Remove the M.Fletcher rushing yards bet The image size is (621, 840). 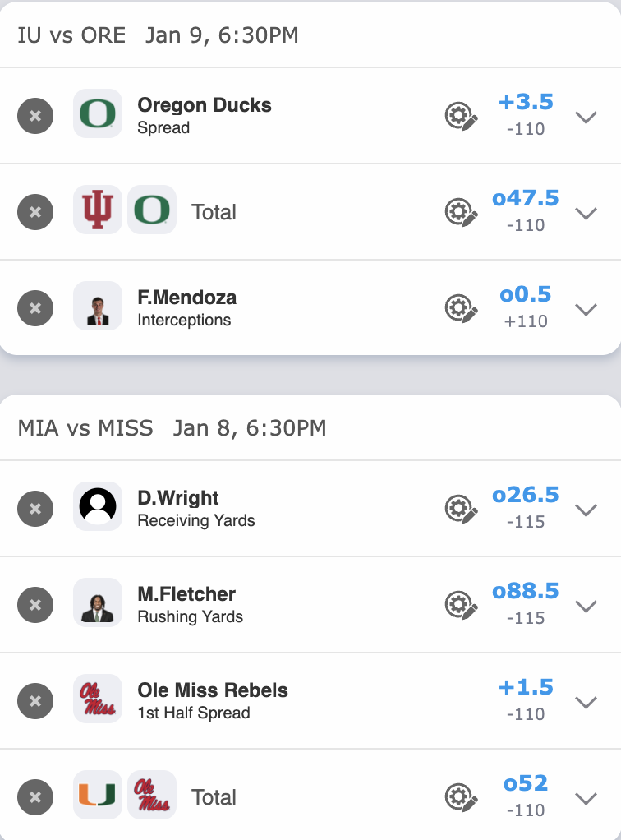point(34,605)
